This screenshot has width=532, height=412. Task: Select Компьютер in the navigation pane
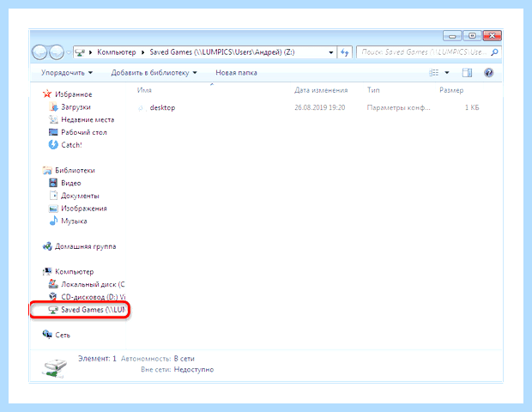click(75, 272)
